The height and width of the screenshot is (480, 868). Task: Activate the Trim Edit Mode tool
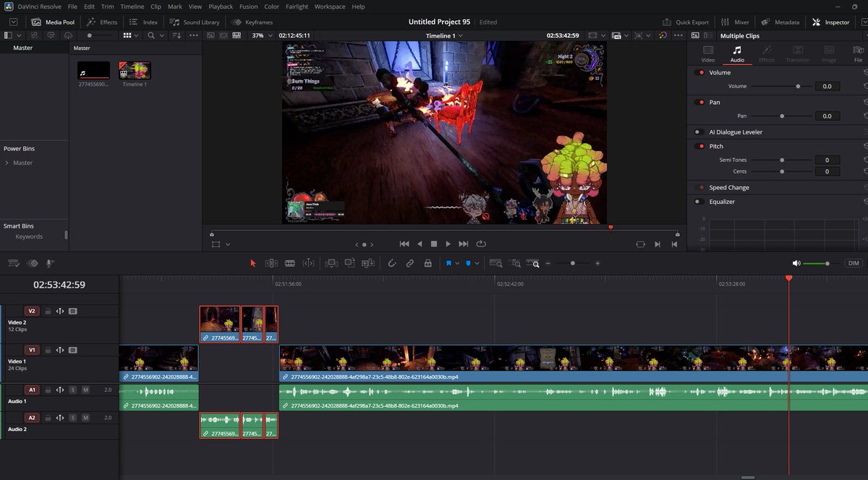point(271,264)
